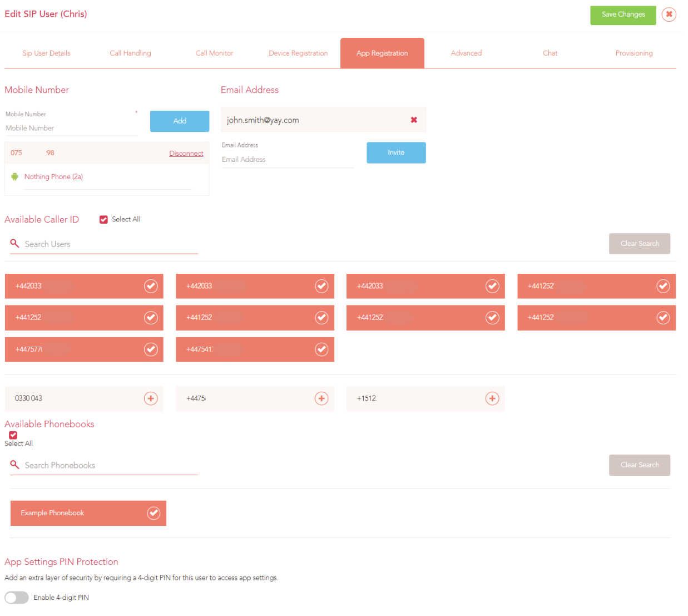Deselect the +447541 caller ID checkmark
Viewport: 688px width, 616px height.
coord(321,349)
